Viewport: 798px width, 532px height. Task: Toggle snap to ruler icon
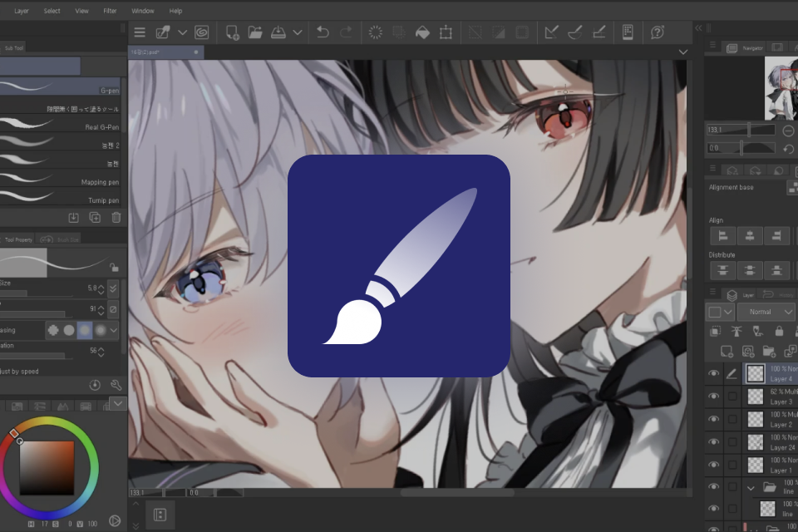551,32
